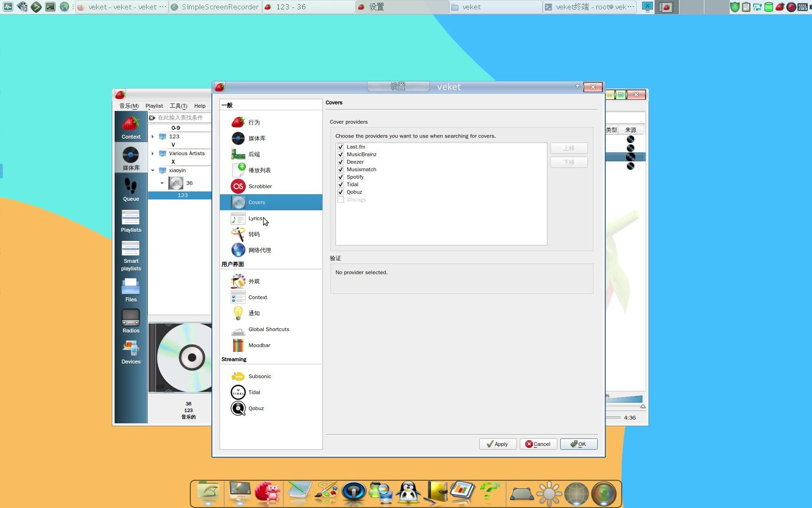The width and height of the screenshot is (812, 508).
Task: Open the Tidal streaming settings
Action: click(271, 392)
